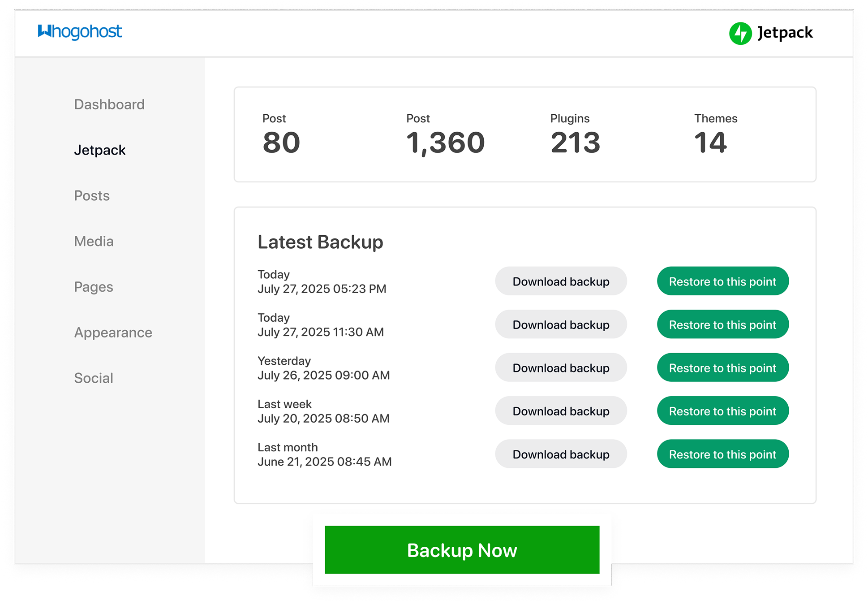Restore to the July 27 05:23 PM point
The height and width of the screenshot is (605, 868).
coord(722,281)
